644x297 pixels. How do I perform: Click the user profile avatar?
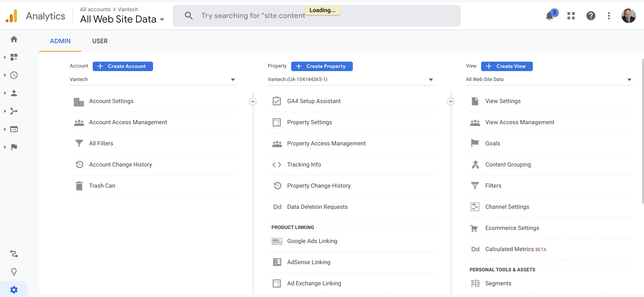coord(628,16)
